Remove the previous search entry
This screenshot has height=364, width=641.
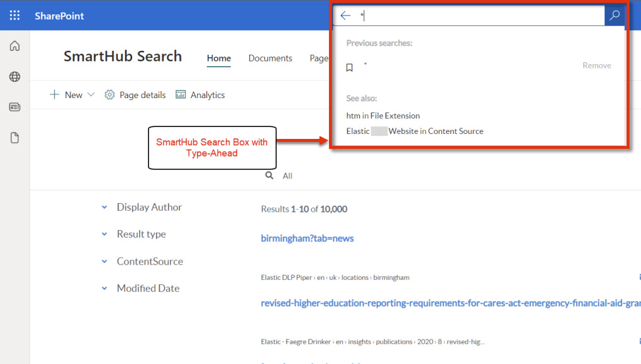click(x=596, y=65)
